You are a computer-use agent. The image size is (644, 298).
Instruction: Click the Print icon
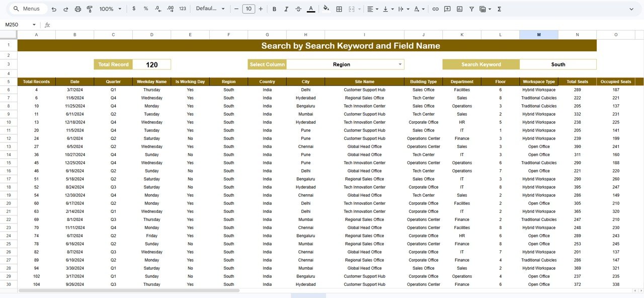click(77, 9)
